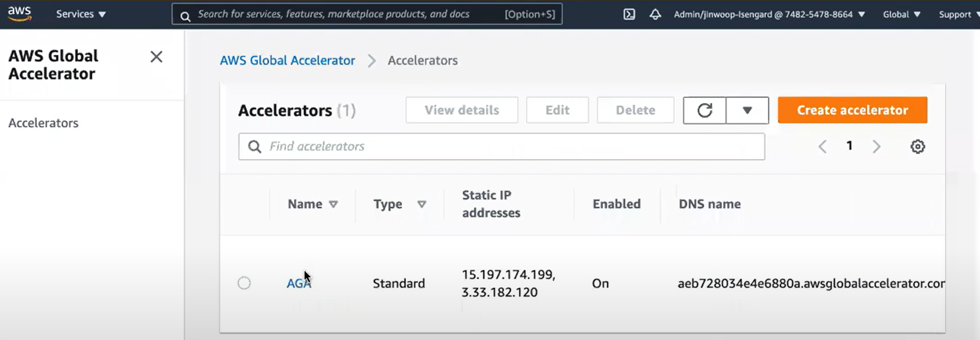Go to the previous page arrow
The image size is (980, 340).
pos(822,146)
